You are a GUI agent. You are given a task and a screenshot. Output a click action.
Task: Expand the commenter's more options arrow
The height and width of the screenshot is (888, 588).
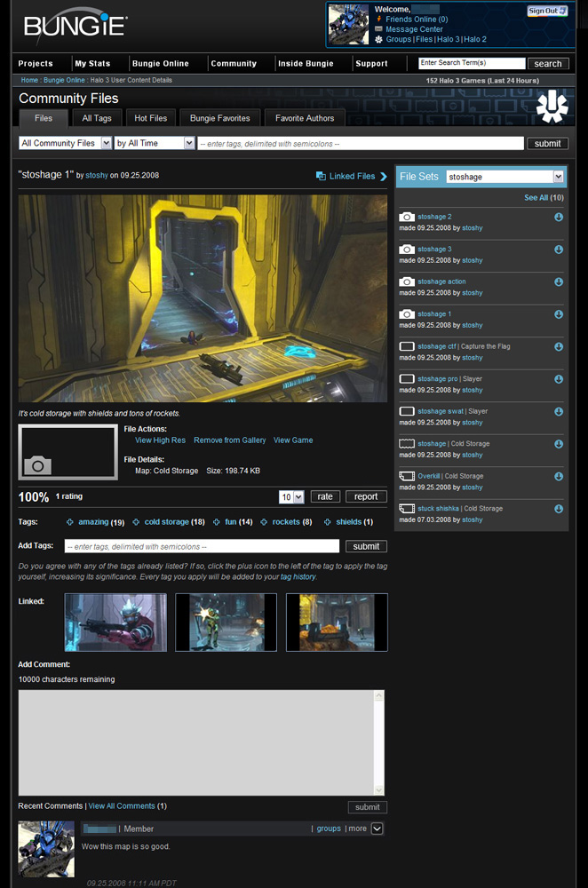(x=377, y=829)
